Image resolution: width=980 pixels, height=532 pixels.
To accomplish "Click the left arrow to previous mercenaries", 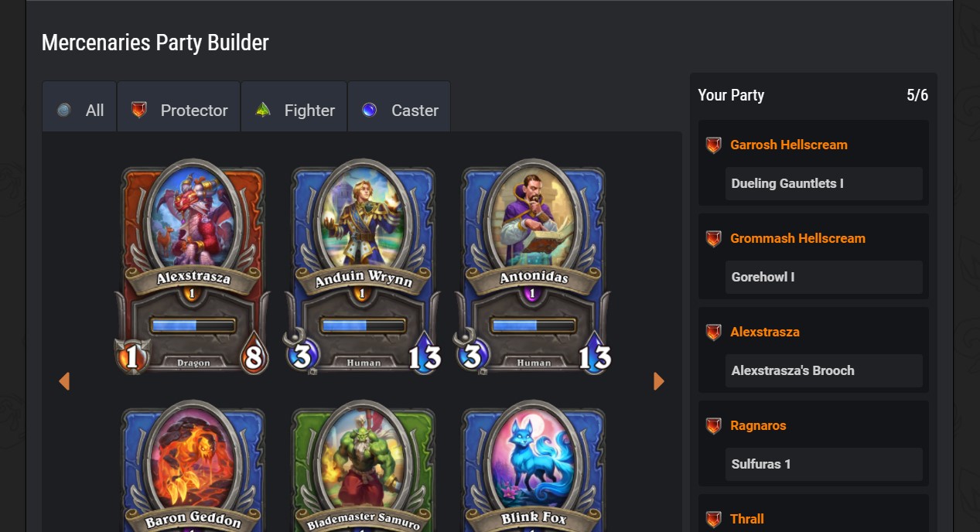I will point(64,381).
